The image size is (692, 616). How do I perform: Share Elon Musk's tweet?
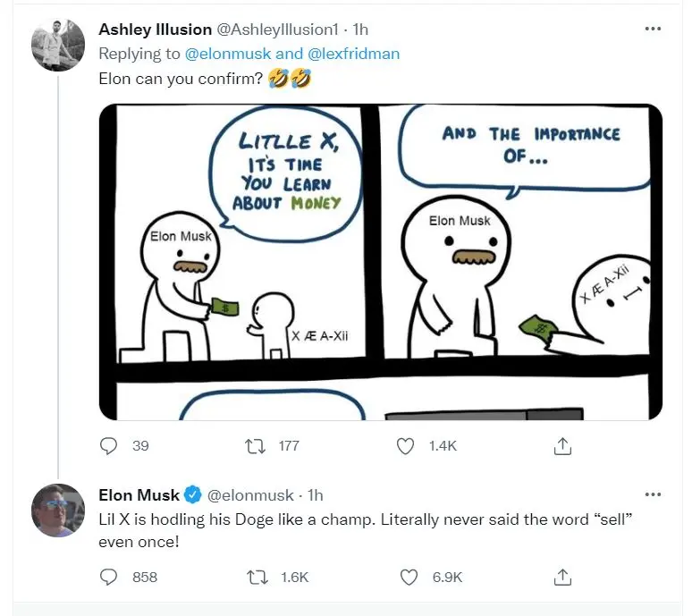(x=562, y=577)
